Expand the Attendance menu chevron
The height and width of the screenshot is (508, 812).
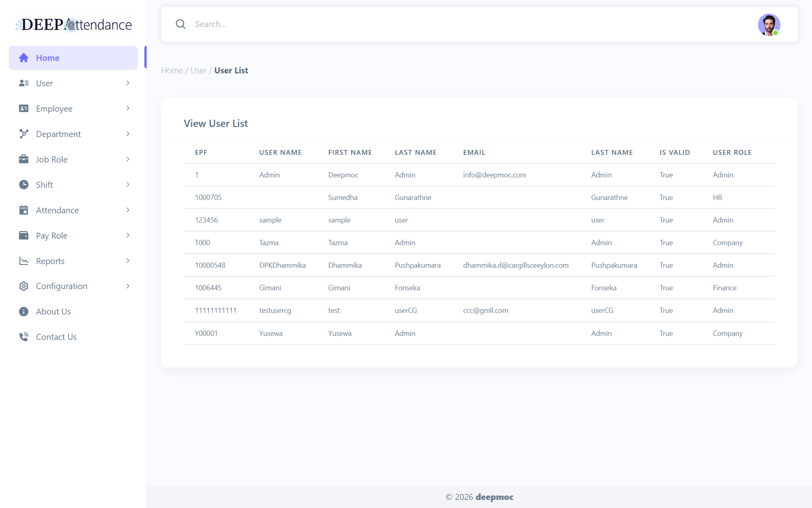[x=128, y=210]
